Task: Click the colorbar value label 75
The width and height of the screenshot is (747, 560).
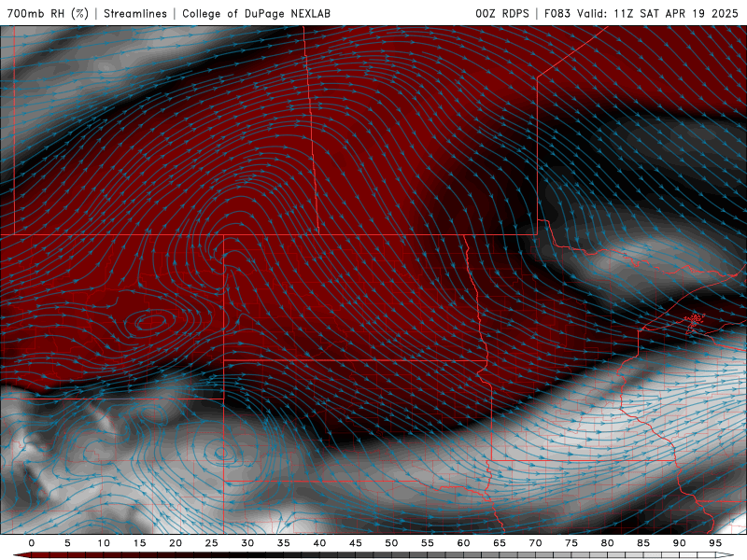Action: coord(571,543)
